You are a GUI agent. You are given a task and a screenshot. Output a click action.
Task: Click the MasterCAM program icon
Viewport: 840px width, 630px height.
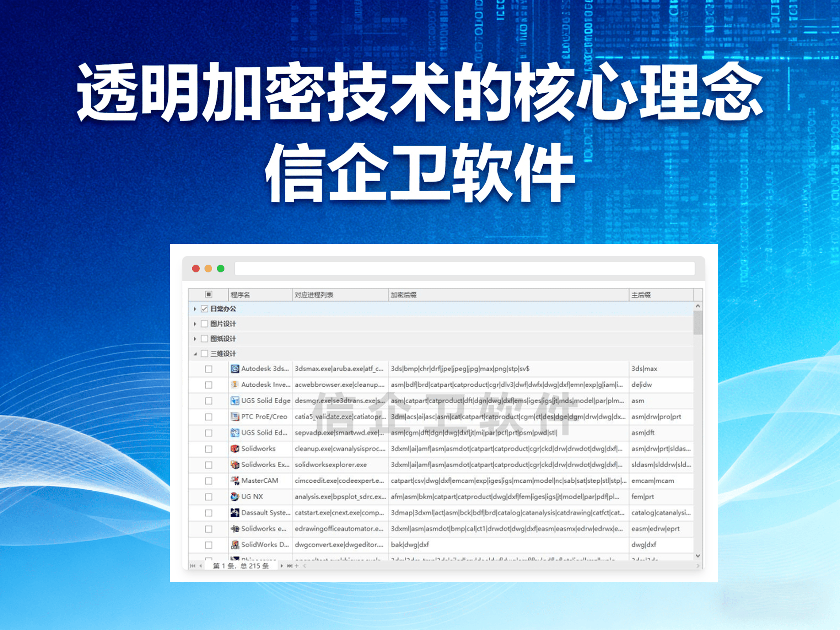tap(235, 480)
